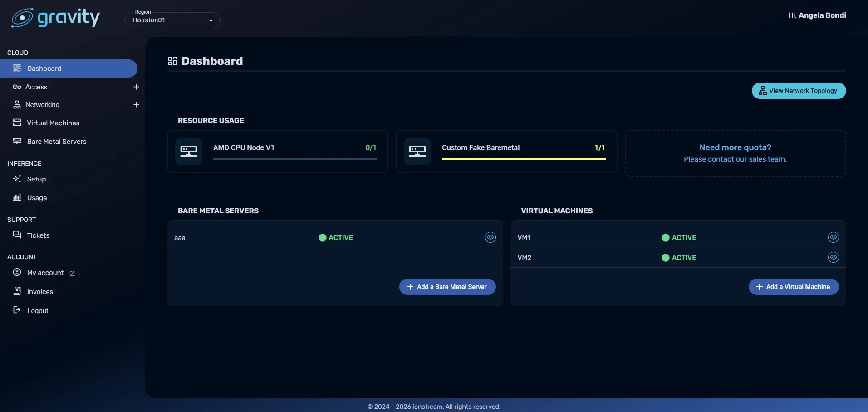
Task: Click the gravity logo icon
Action: (22, 18)
